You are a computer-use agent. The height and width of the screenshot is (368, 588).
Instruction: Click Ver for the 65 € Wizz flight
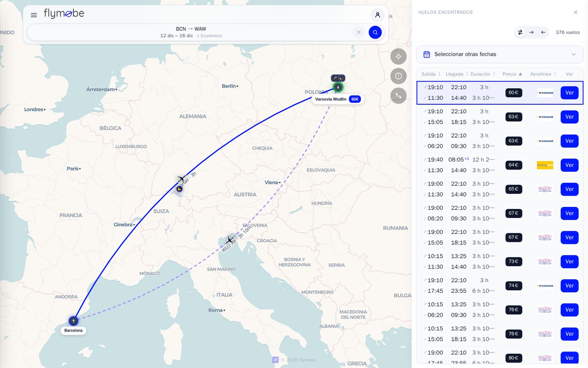[570, 189]
